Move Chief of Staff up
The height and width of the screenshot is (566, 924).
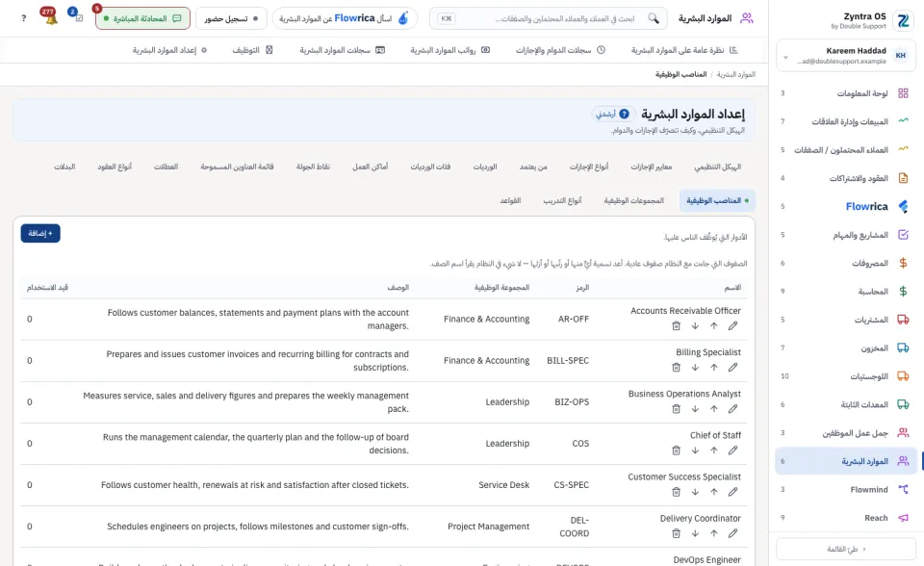(x=713, y=450)
